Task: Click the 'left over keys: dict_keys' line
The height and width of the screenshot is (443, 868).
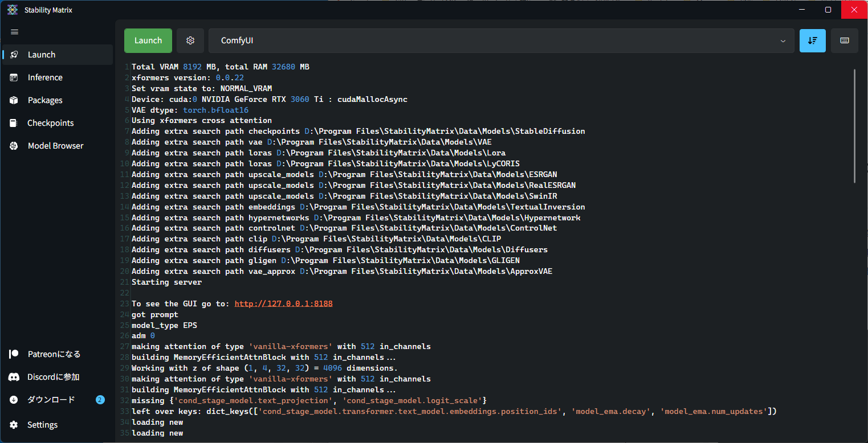Action: point(454,411)
